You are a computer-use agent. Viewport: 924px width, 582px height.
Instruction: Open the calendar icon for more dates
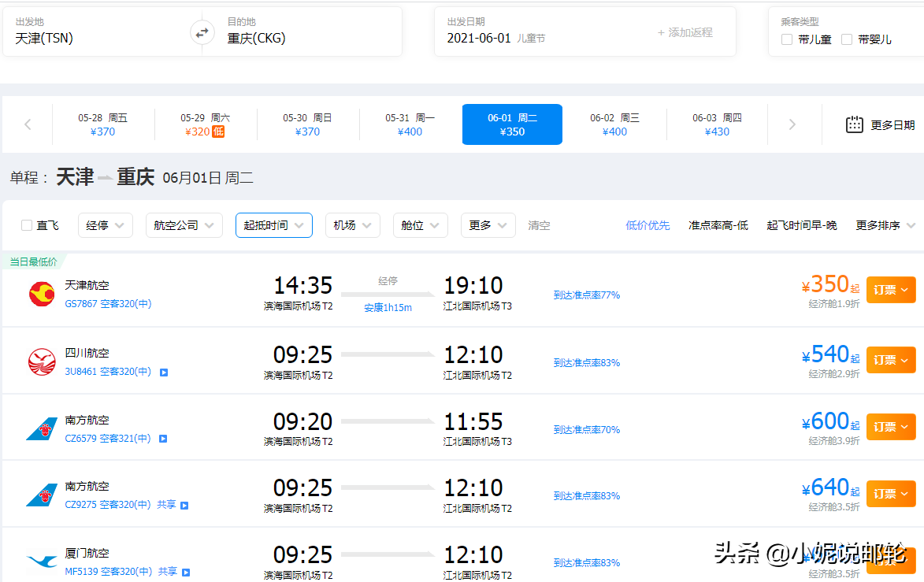click(x=855, y=124)
